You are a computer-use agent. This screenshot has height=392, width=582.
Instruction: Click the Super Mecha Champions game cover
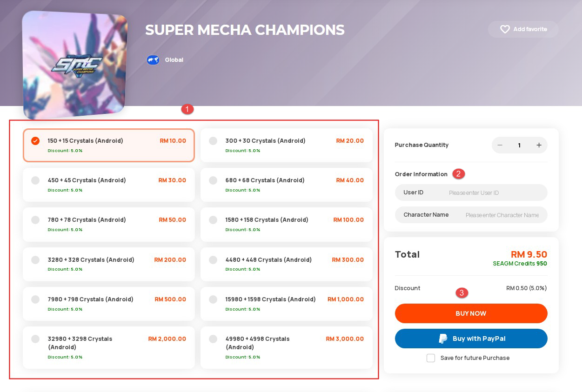tap(74, 65)
